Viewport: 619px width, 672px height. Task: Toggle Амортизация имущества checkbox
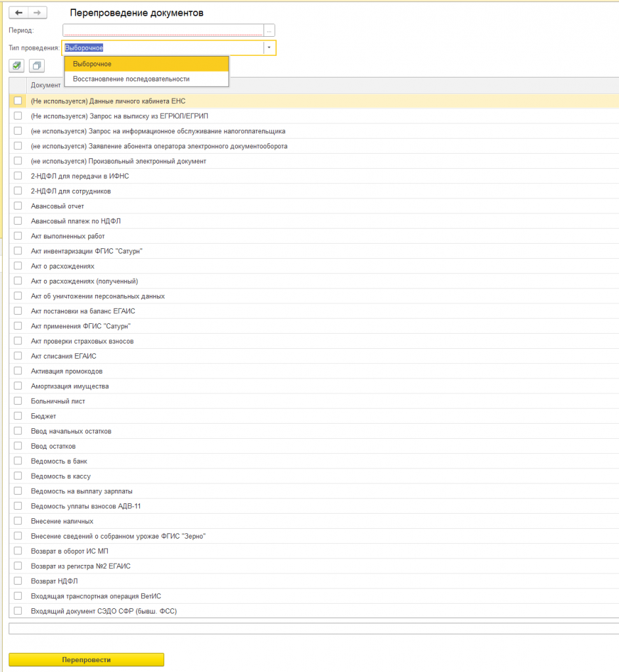[x=18, y=386]
